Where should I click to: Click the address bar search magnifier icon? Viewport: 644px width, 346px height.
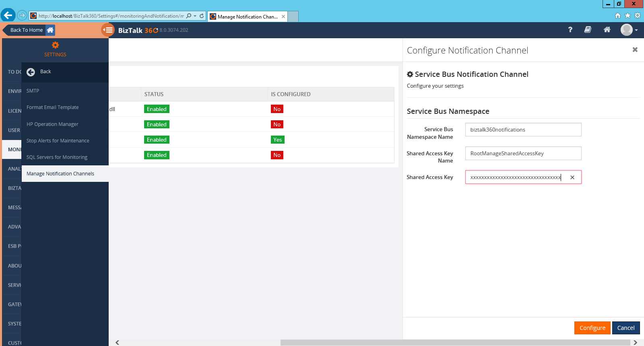189,16
